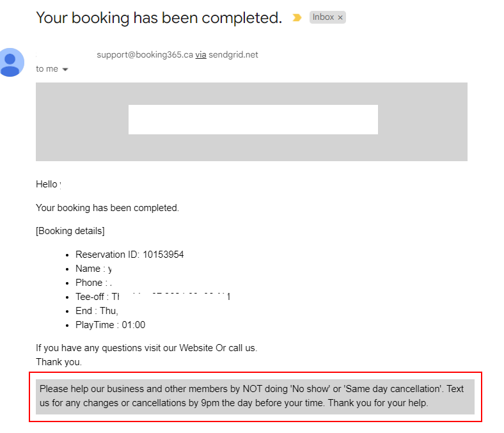
Task: Click the "[Booking details]" heading text
Action: coord(70,231)
